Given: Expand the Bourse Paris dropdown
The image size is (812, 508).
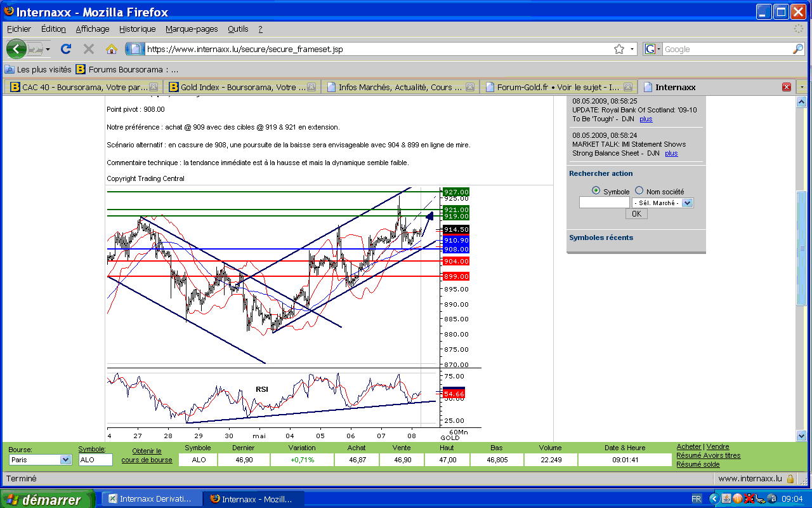Looking at the screenshot, I should pyautogui.click(x=65, y=460).
